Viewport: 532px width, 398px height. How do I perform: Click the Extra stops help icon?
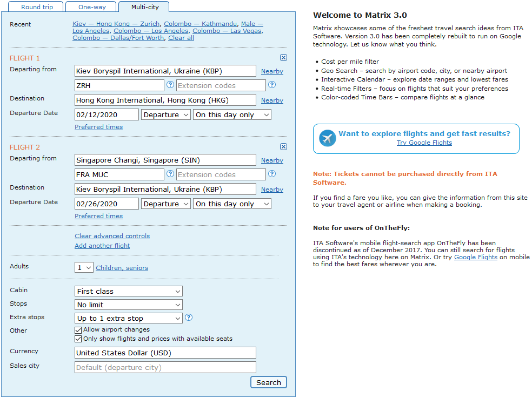189,318
